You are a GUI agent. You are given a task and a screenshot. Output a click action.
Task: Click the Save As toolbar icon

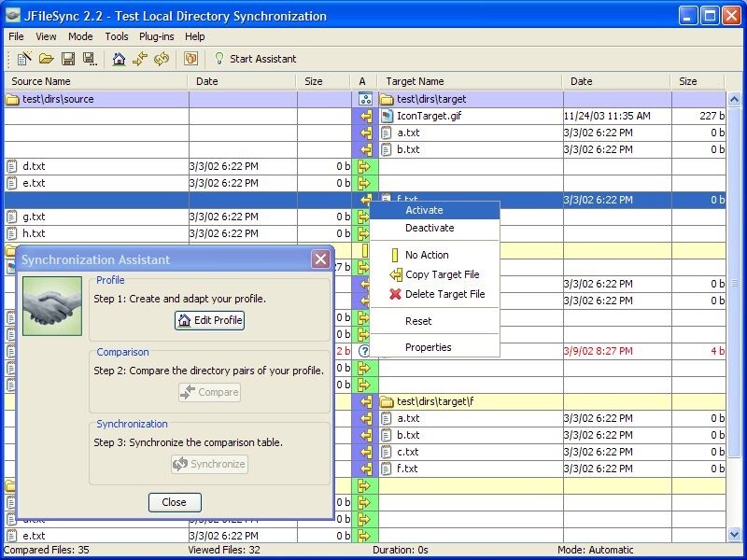tap(88, 58)
